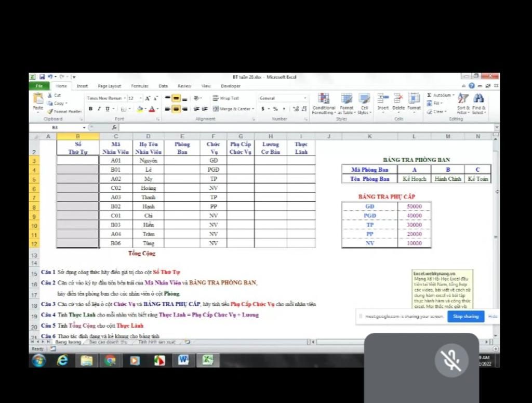Image resolution: width=532 pixels, height=403 pixels.
Task: Toggle Bold formatting
Action: (x=90, y=109)
